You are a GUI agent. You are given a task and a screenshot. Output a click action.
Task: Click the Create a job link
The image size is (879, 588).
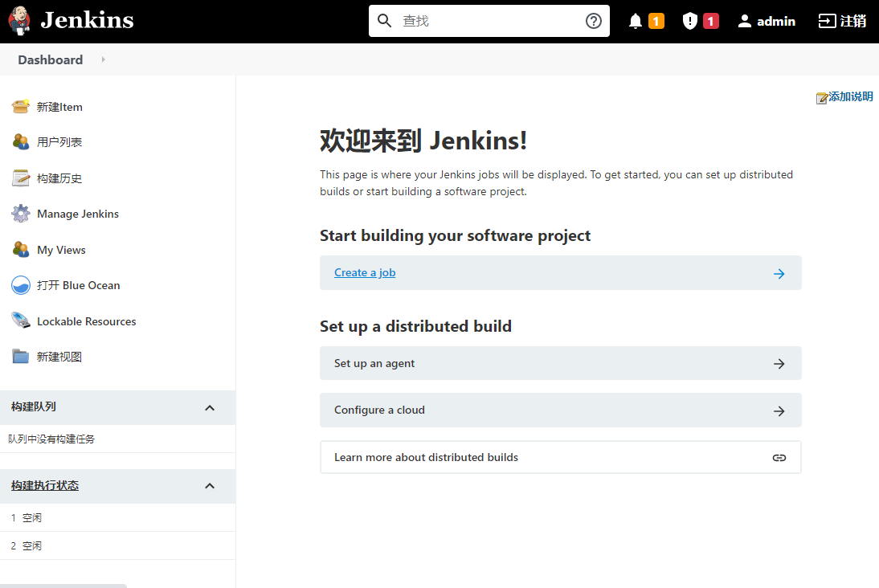tap(365, 272)
